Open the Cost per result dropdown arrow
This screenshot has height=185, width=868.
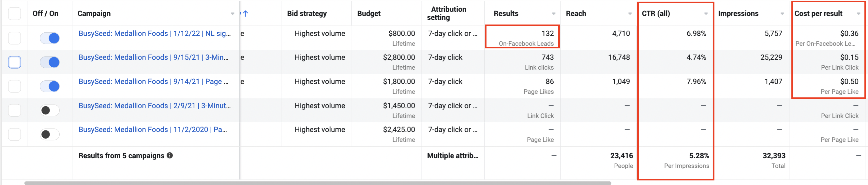tap(859, 14)
